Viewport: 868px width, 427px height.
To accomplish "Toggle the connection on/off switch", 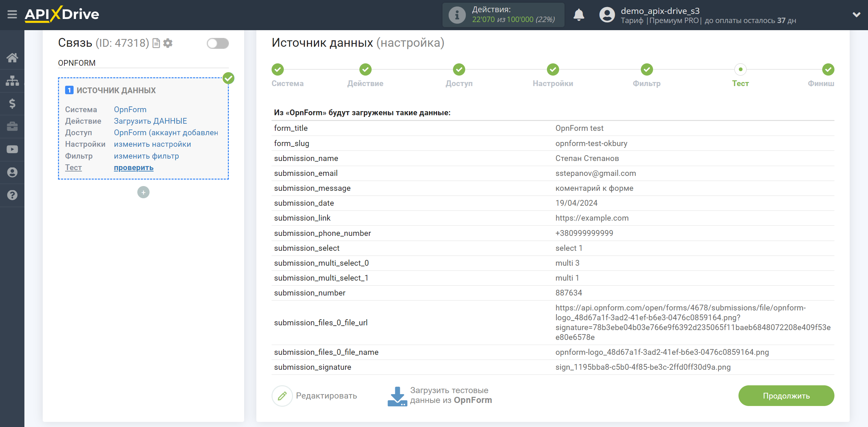I will click(x=218, y=43).
